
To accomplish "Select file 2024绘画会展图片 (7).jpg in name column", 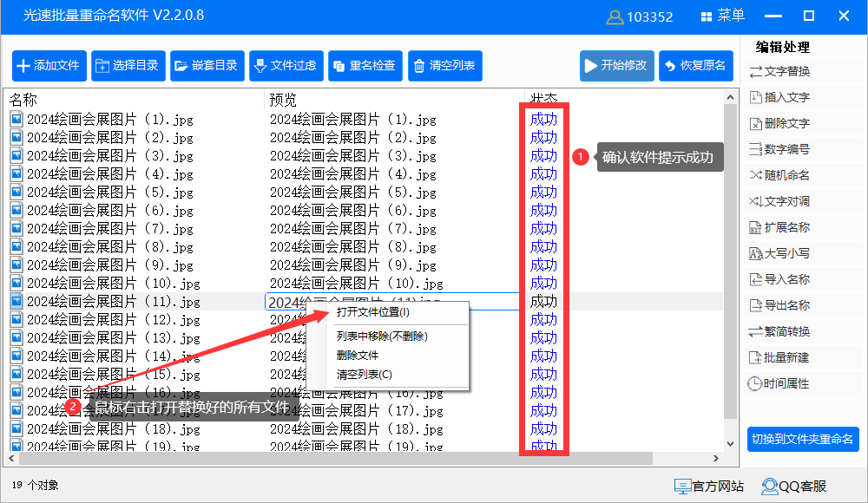I will 109,229.
